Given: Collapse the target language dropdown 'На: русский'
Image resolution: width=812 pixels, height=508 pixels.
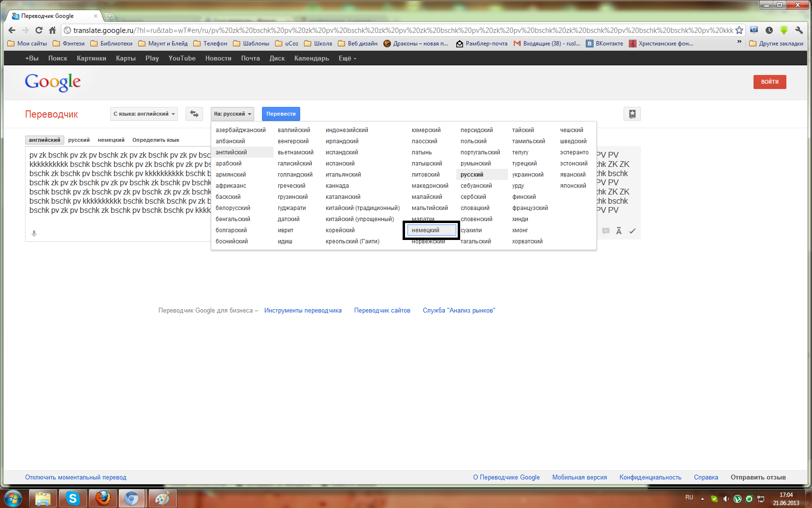Looking at the screenshot, I should tap(232, 114).
